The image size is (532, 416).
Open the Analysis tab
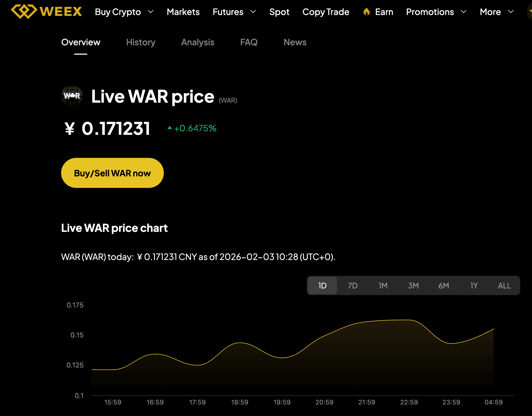coord(198,42)
